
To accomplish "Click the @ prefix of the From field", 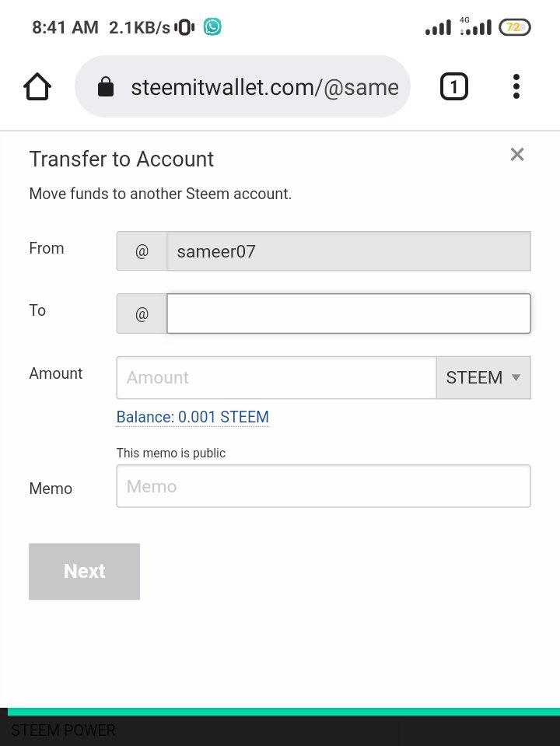I will point(142,251).
